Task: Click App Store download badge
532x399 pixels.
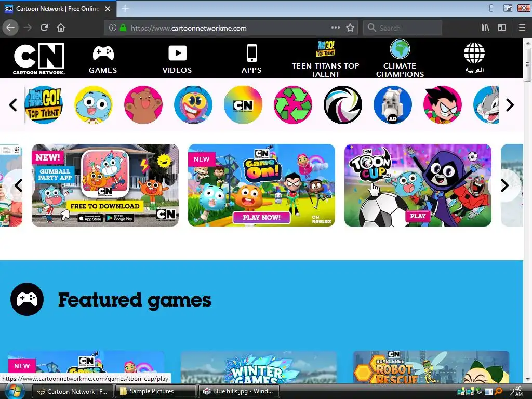Action: 90,218
